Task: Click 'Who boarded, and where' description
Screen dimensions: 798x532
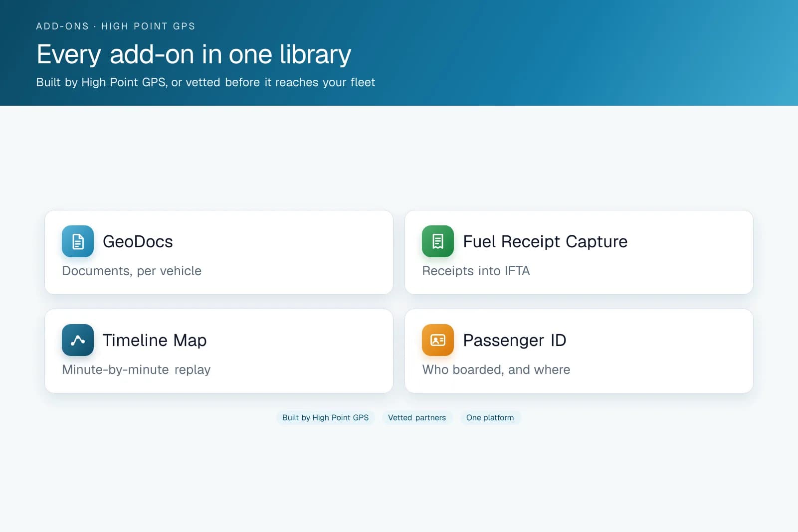Action: [x=496, y=369]
